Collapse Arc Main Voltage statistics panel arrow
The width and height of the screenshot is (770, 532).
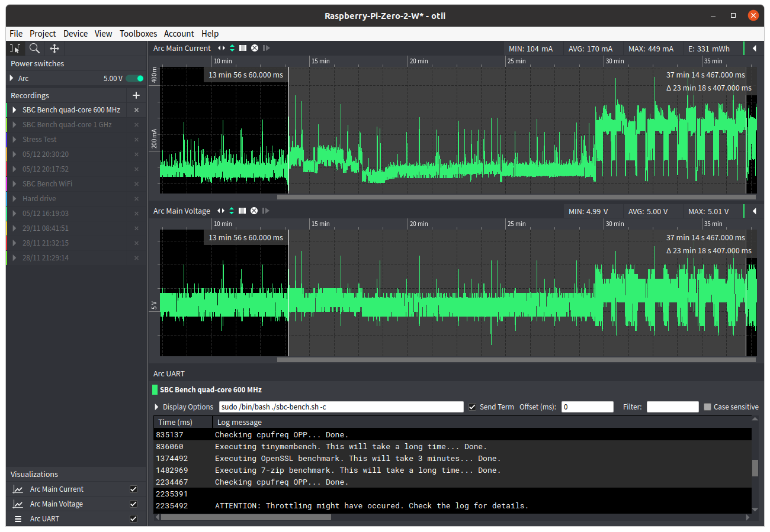[x=755, y=211]
